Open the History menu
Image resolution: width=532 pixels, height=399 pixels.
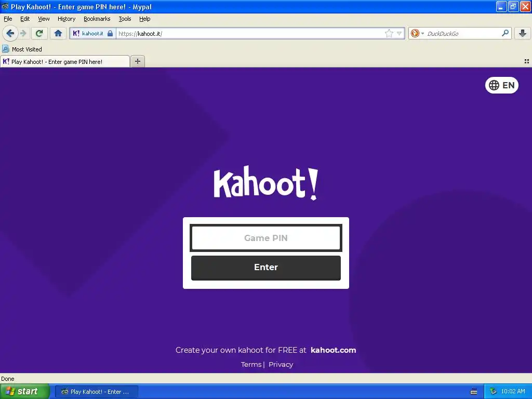point(66,19)
